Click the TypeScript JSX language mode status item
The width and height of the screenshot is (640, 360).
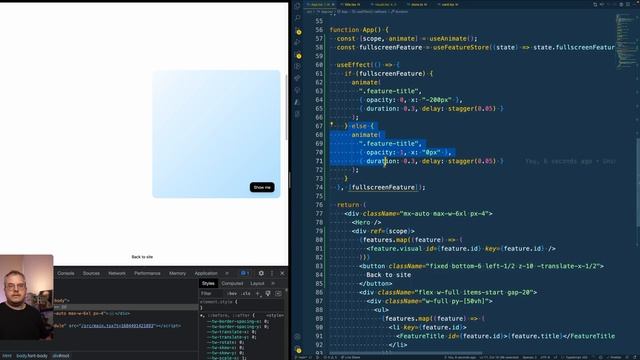click(576, 358)
